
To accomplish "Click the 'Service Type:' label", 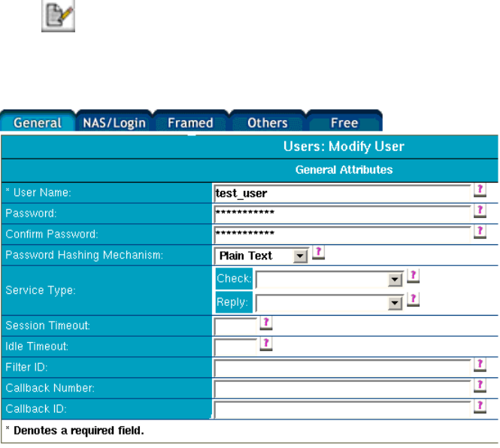I will coord(41,290).
